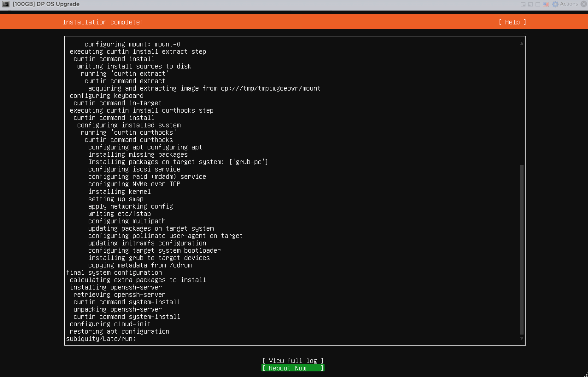Open the Actions gear menu

click(565, 4)
